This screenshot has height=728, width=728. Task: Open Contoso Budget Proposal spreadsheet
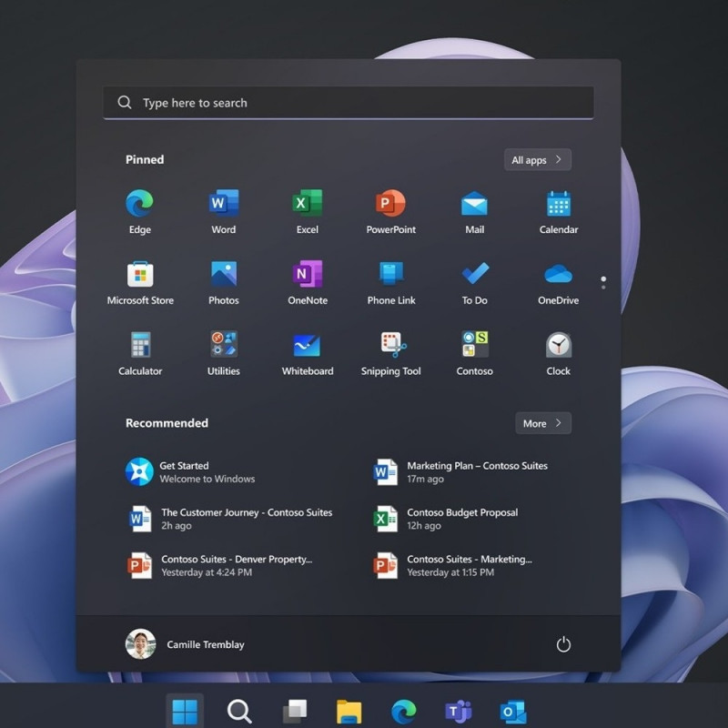pyautogui.click(x=446, y=519)
